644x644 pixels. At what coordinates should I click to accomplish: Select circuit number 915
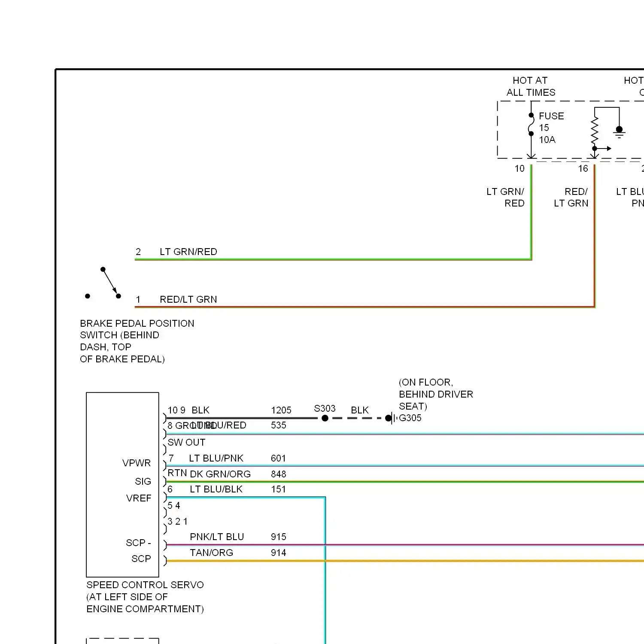tap(279, 537)
